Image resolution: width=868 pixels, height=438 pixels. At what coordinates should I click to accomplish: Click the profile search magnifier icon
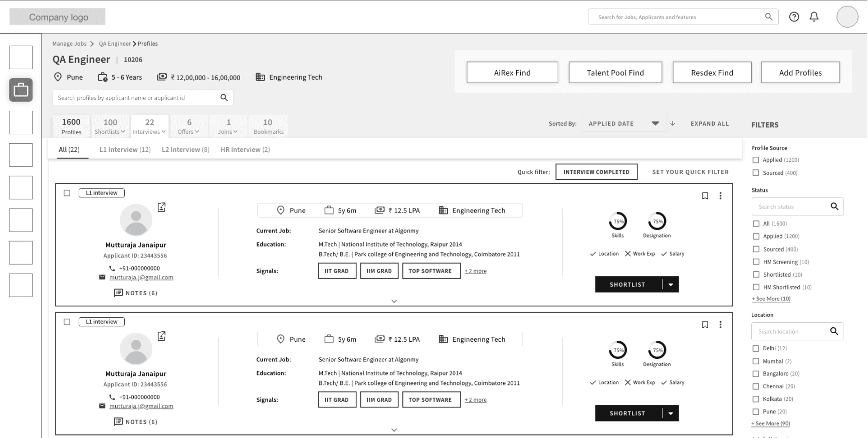[x=224, y=98]
